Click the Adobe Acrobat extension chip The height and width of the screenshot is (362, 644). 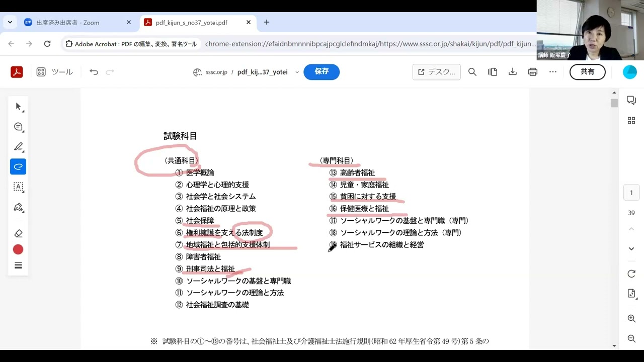pyautogui.click(x=131, y=44)
